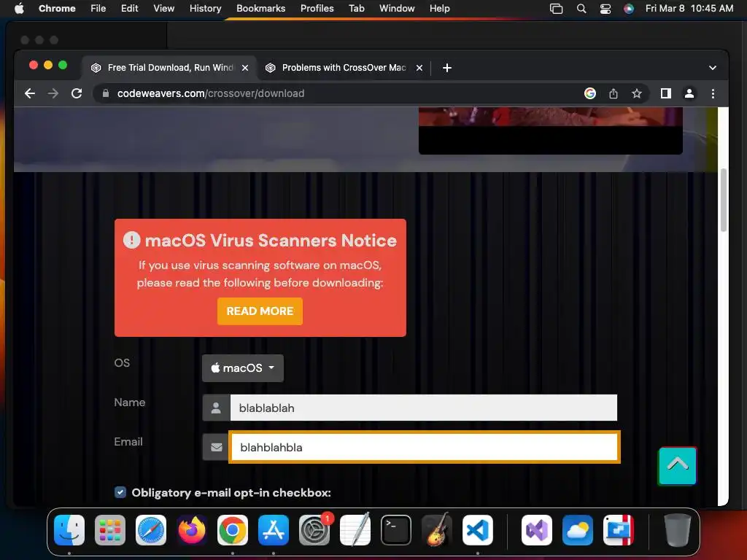Click the screen mirroring menu bar icon

pos(556,8)
